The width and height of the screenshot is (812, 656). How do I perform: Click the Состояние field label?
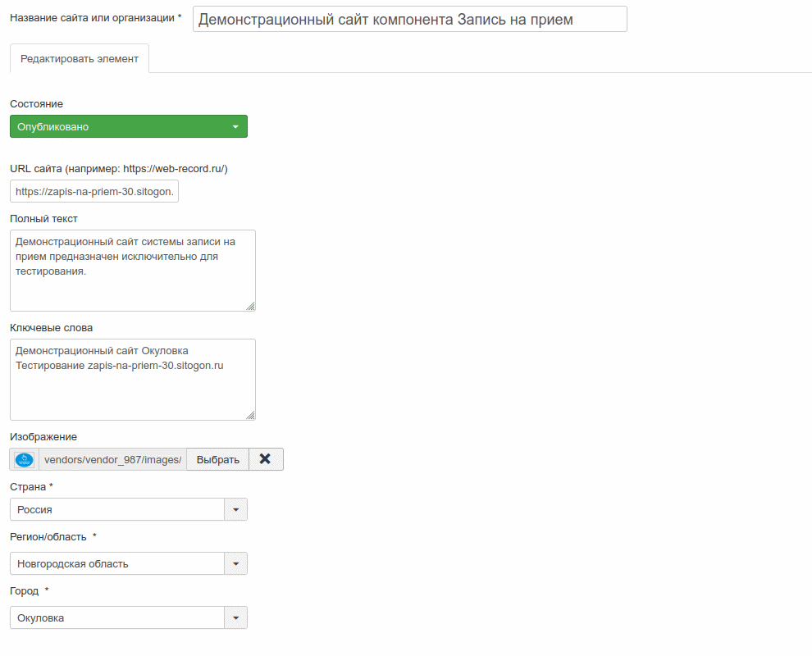(36, 104)
